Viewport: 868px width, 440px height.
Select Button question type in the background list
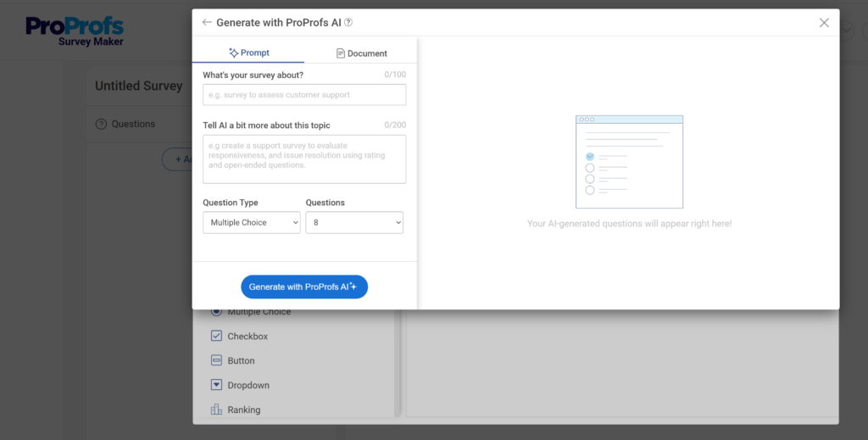click(x=233, y=360)
